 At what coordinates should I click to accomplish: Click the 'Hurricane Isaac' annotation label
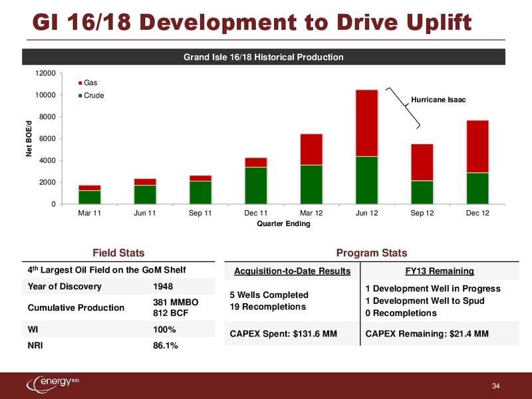point(438,100)
